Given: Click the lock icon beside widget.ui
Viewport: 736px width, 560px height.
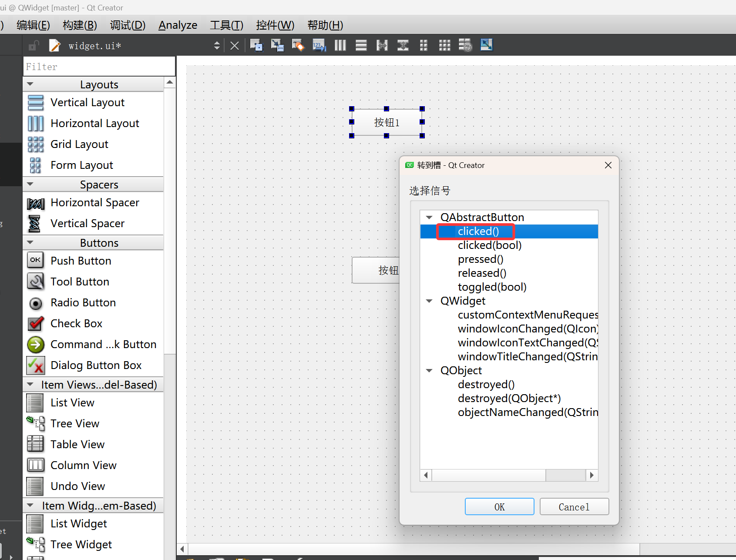Looking at the screenshot, I should [34, 46].
